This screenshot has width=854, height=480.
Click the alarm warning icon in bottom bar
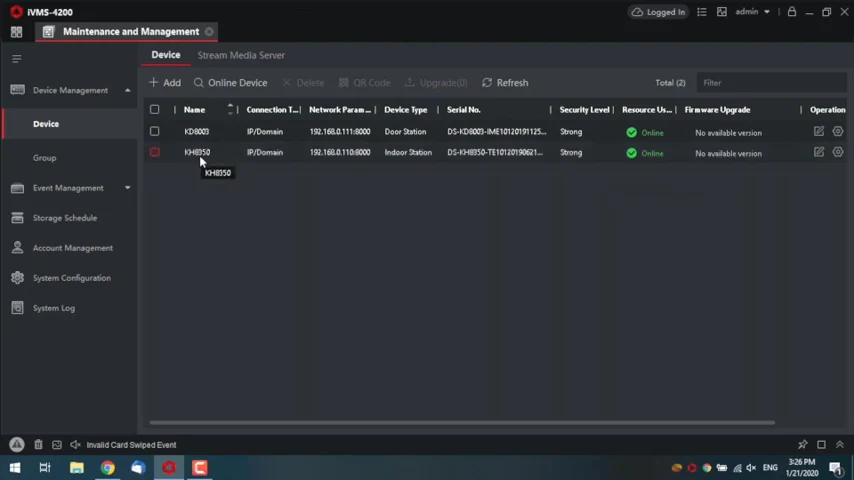(x=17, y=445)
